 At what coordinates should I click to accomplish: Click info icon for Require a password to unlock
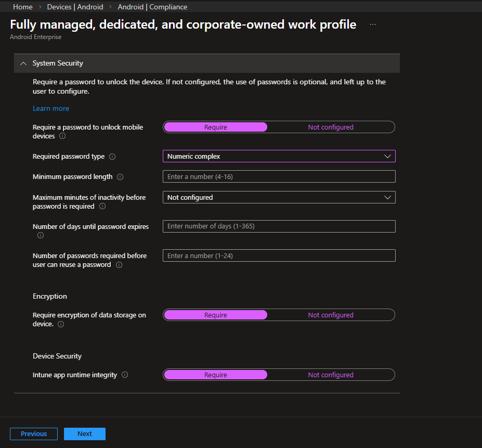tap(62, 136)
